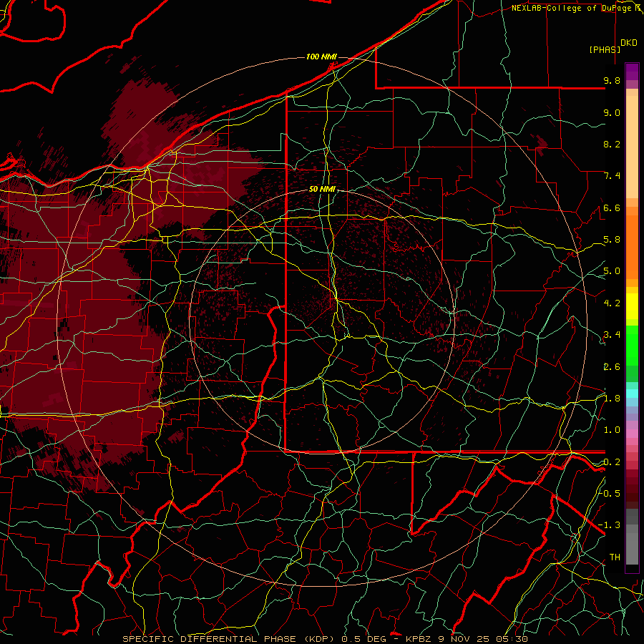This screenshot has height=644, width=644.
Task: Click the TH threshold label on the scale
Action: (x=615, y=557)
